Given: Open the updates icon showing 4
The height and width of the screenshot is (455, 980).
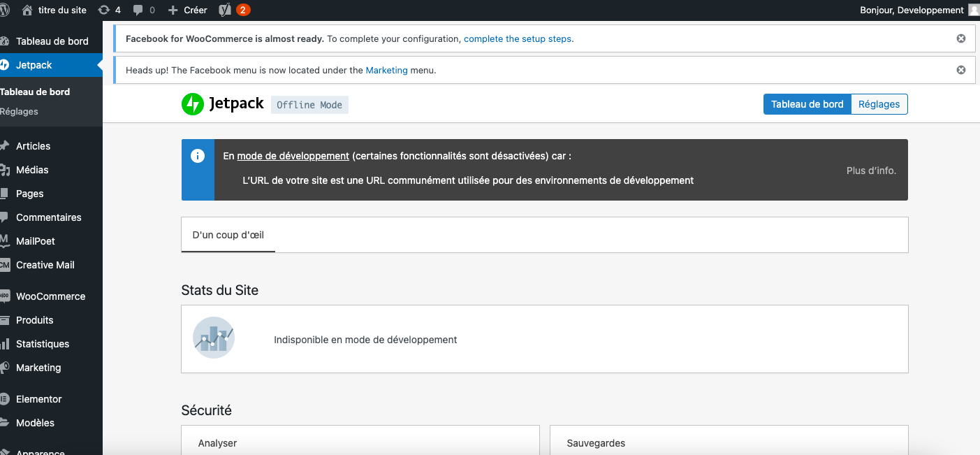Looking at the screenshot, I should pyautogui.click(x=104, y=10).
